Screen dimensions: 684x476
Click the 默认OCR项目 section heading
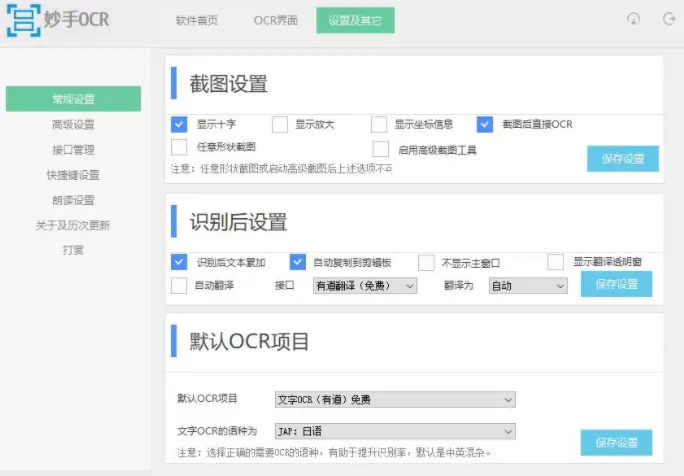pyautogui.click(x=249, y=341)
